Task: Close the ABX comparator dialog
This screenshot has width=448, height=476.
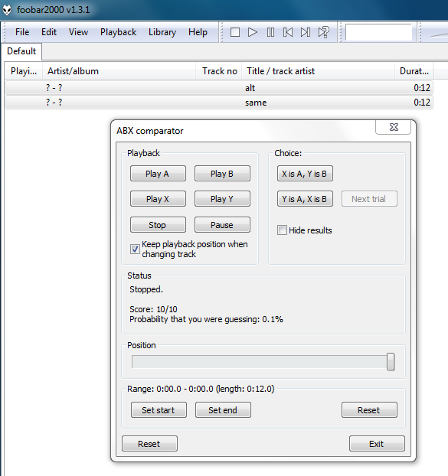Action: click(x=394, y=127)
